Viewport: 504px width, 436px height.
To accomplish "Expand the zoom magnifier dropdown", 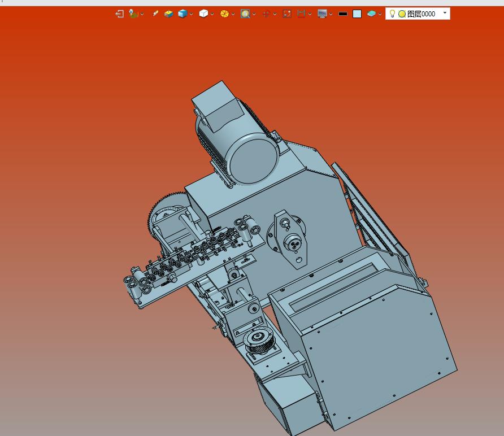I will 254,14.
